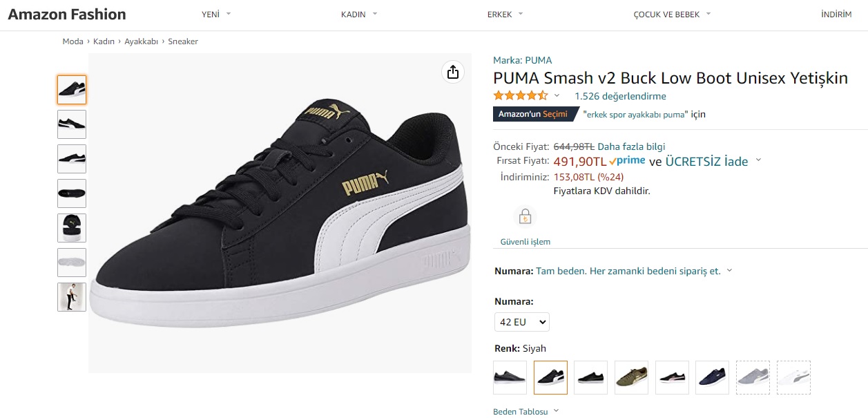
Task: Select the olive green shoe color swatch
Action: (631, 377)
